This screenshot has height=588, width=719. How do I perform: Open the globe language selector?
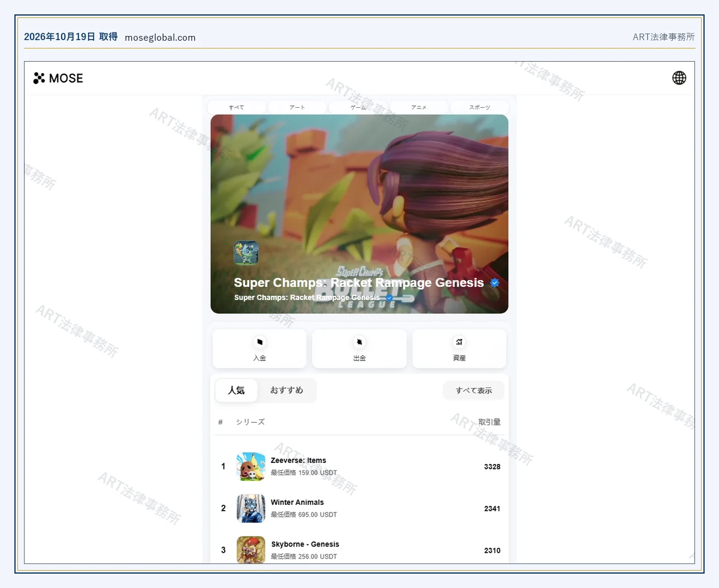(679, 78)
